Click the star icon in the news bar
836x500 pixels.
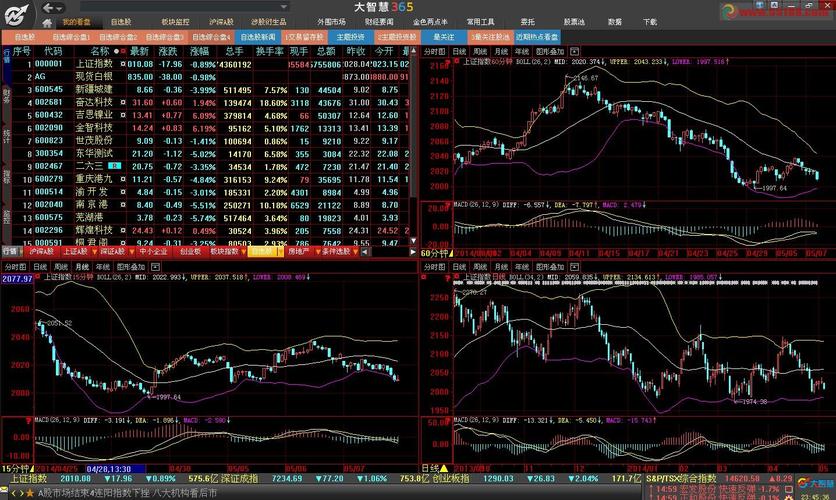(30, 494)
